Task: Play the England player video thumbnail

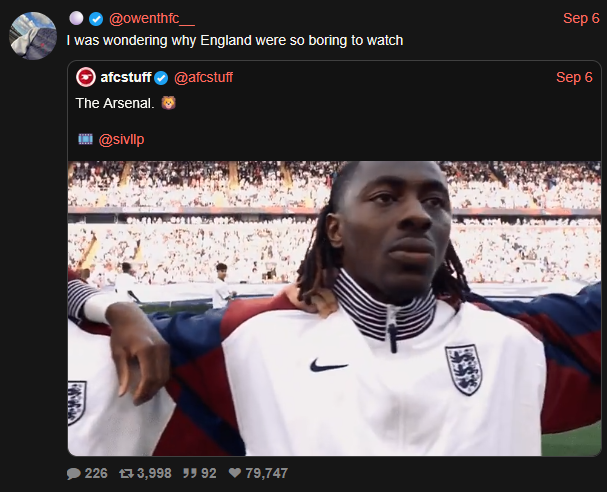Action: pos(334,308)
